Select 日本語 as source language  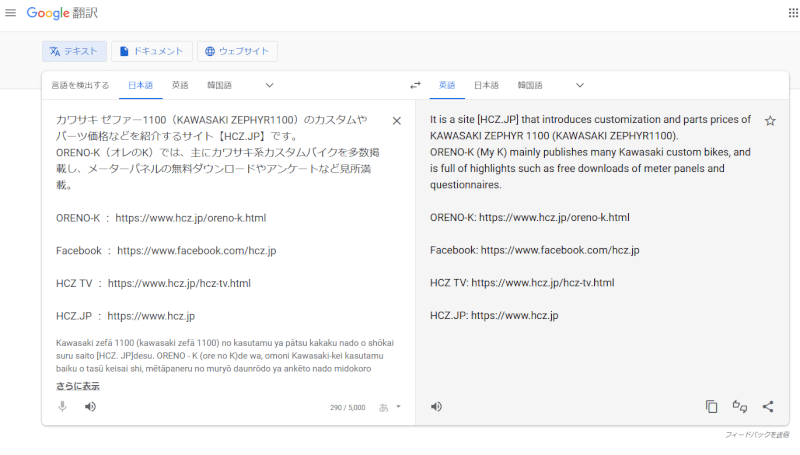pos(140,85)
